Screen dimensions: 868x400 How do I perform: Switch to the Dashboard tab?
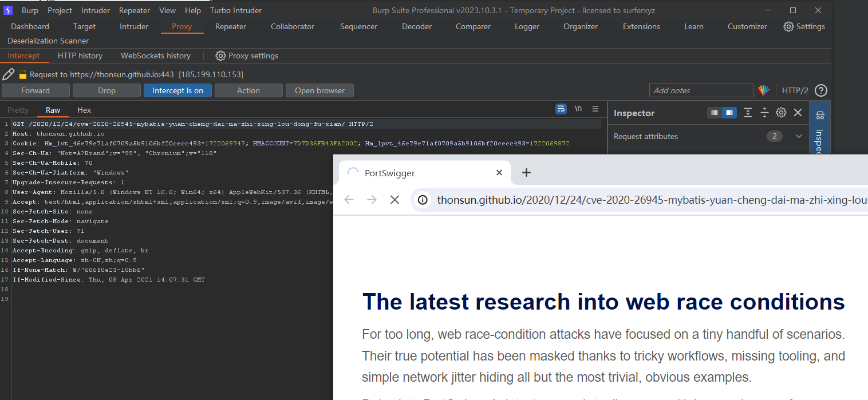click(30, 26)
